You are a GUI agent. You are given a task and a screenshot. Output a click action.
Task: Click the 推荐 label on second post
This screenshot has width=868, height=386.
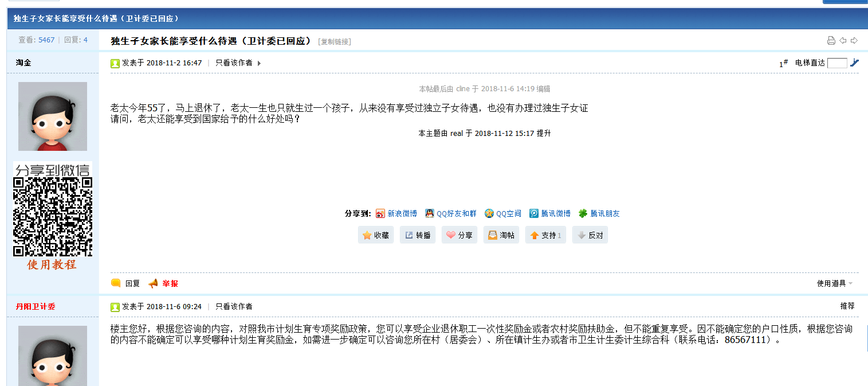point(847,306)
